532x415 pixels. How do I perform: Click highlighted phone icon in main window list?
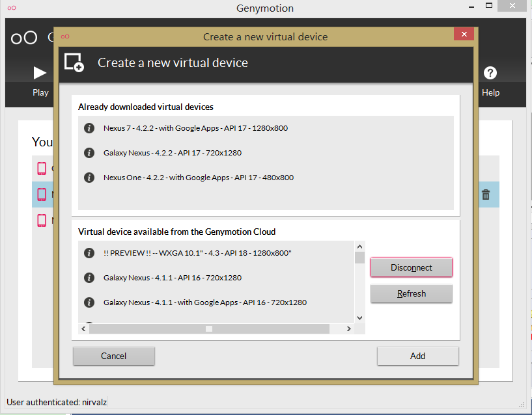[x=42, y=194]
